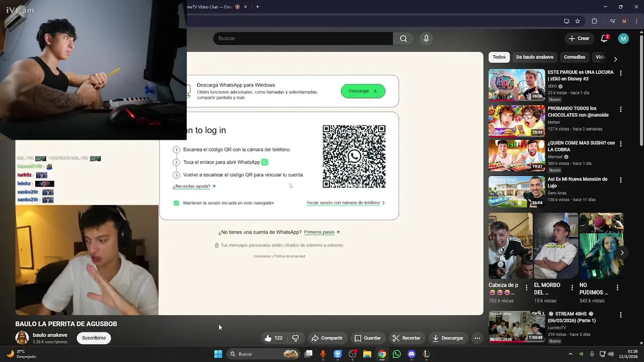644x362 pixels.
Task: Open more actions menu below video
Action: [x=477, y=338]
